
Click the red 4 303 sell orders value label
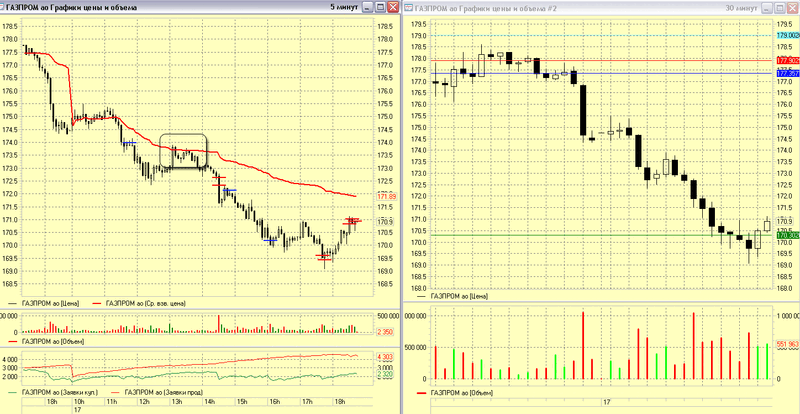tap(385, 356)
